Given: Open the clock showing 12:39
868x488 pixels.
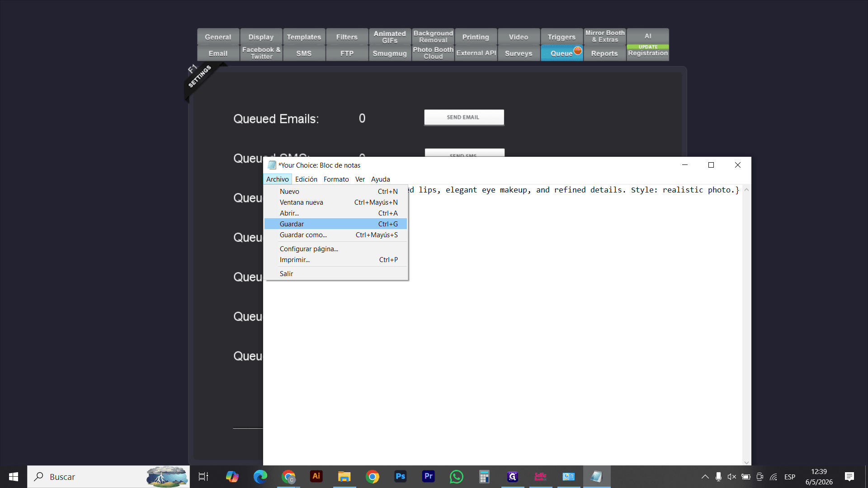Looking at the screenshot, I should [819, 477].
